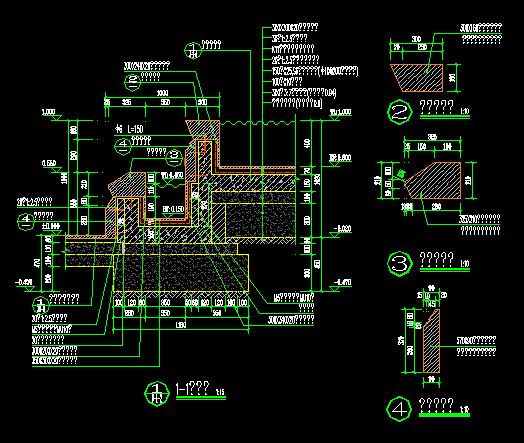Select the large title bubble left of "1-1???"
The image size is (524, 443).
[x=157, y=394]
